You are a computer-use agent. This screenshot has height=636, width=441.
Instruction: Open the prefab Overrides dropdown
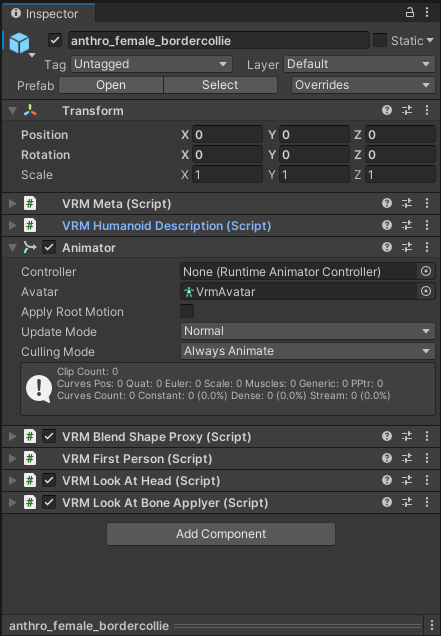coord(363,85)
